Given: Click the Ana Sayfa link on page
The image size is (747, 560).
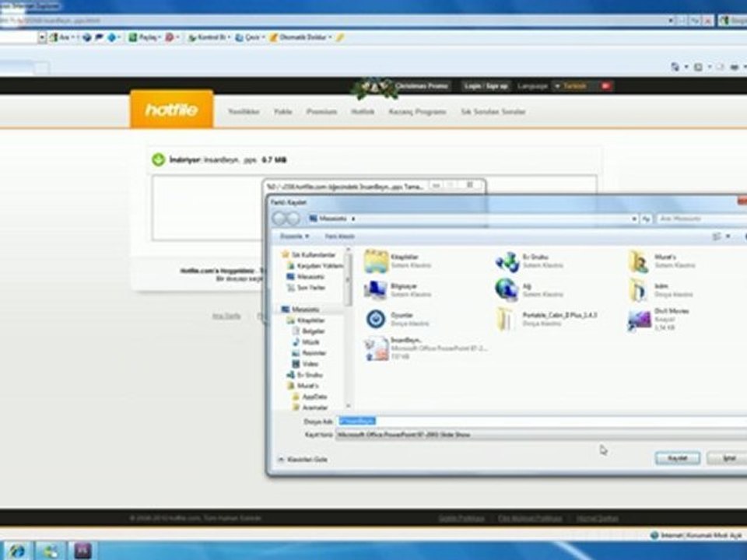Looking at the screenshot, I should point(226,317).
